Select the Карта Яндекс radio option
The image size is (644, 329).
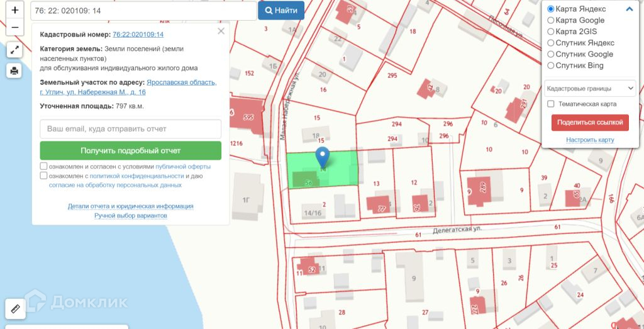(551, 9)
